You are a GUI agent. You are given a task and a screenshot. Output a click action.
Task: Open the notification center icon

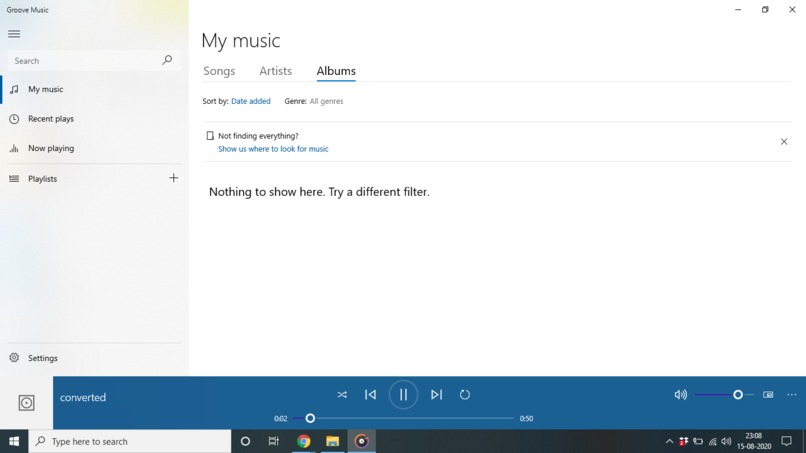786,441
